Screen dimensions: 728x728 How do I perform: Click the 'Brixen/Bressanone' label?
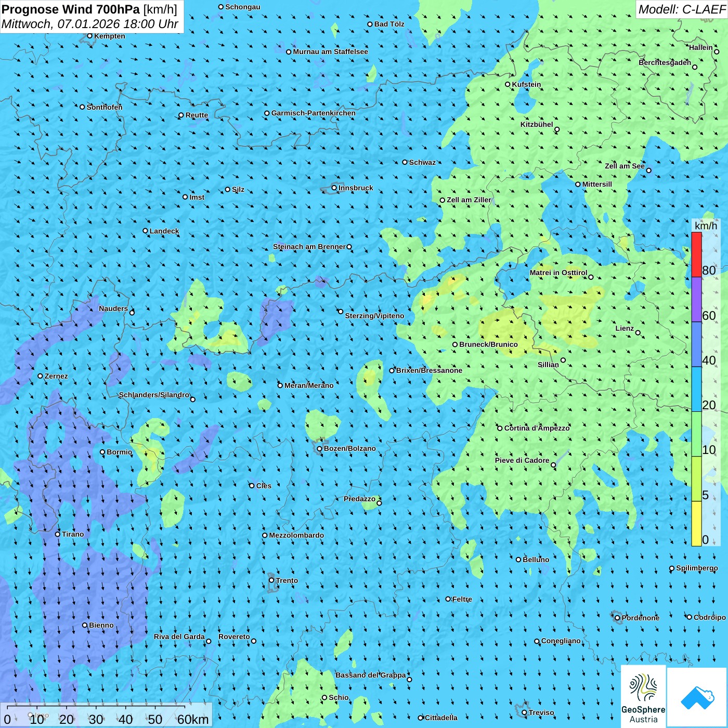point(429,370)
